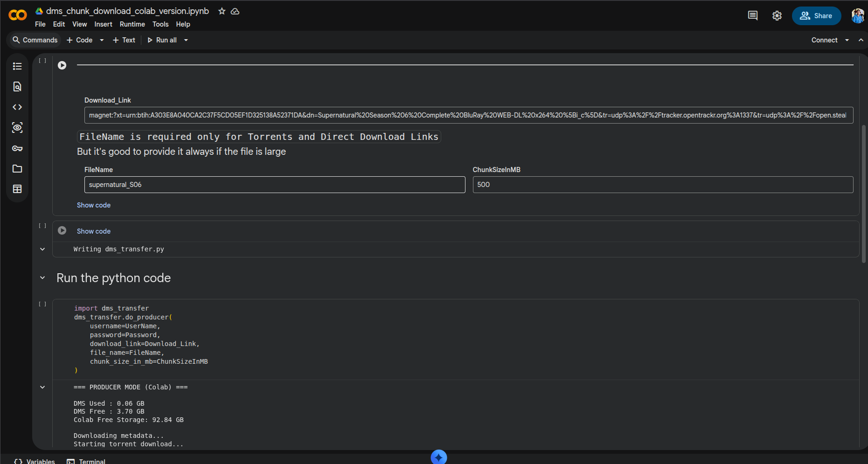Open the Code snippets panel
868x464 pixels.
pos(17,107)
